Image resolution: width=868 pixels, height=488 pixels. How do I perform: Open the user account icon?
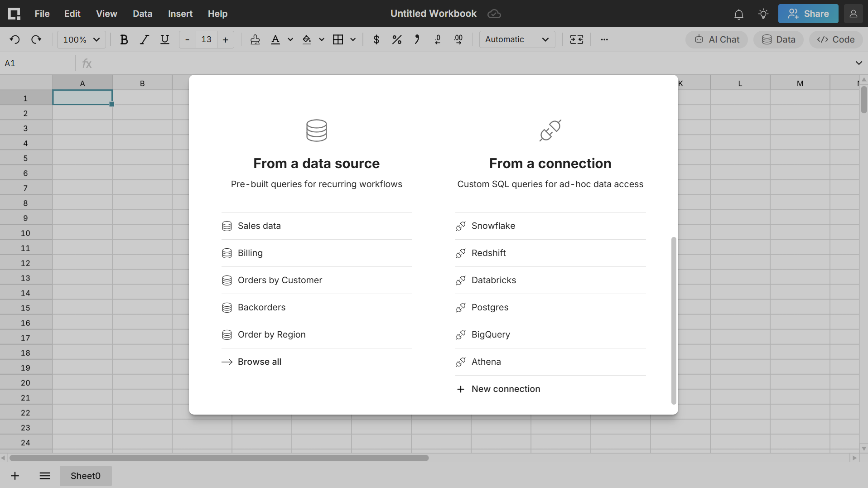(854, 14)
